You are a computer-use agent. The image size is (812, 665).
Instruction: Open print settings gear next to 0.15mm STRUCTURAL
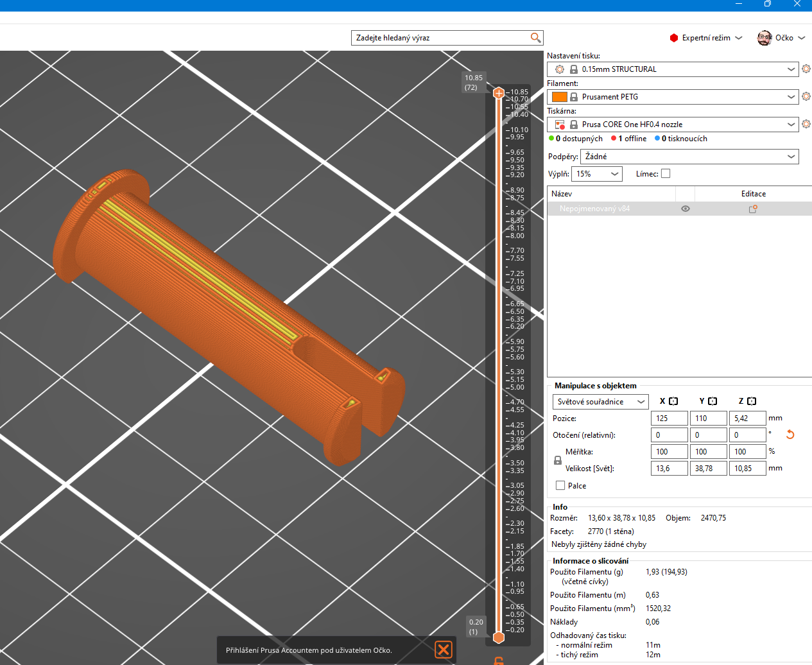(x=806, y=69)
